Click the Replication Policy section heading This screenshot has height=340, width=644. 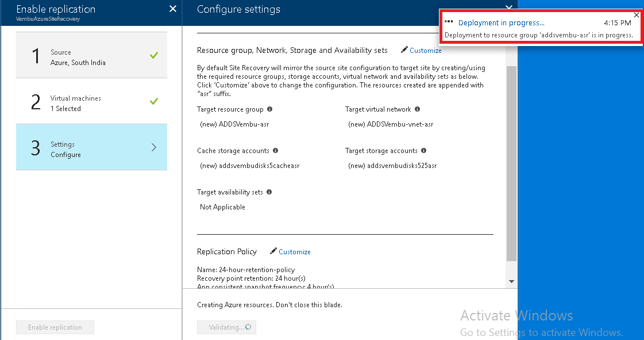click(227, 251)
